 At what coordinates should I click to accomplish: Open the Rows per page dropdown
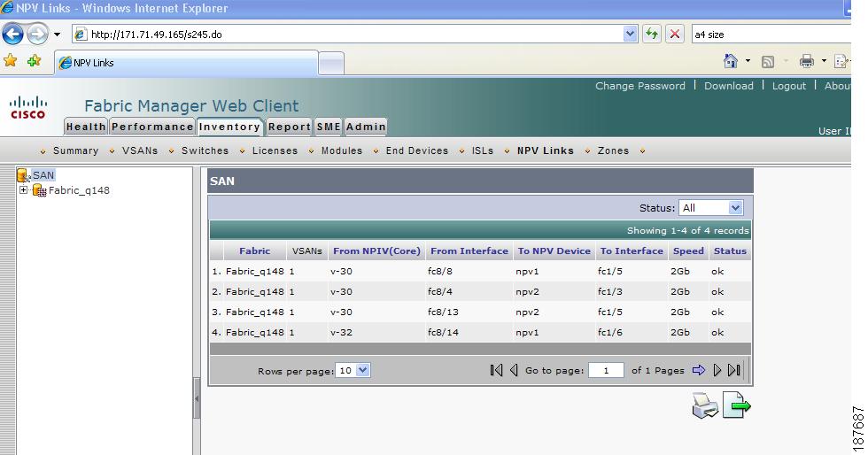pyautogui.click(x=353, y=370)
